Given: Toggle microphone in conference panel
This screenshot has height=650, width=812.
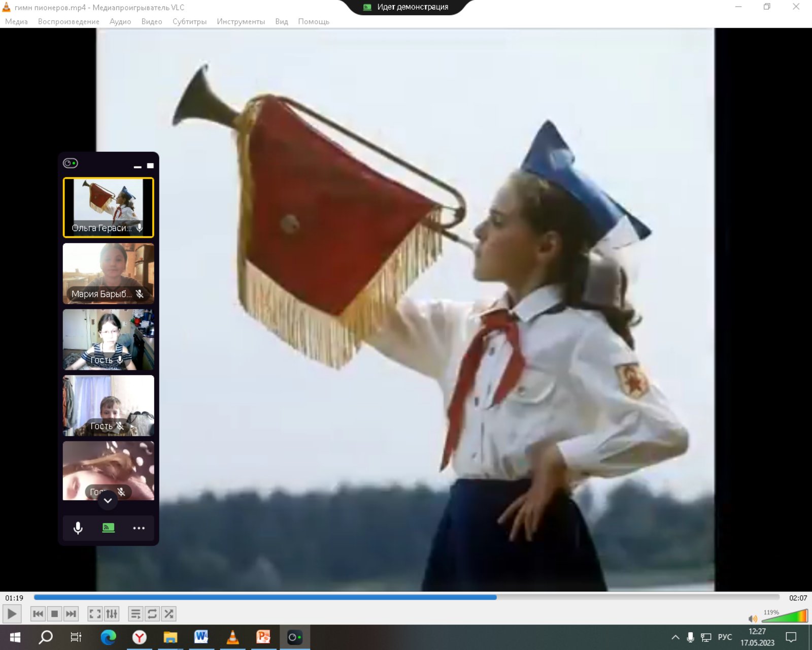Looking at the screenshot, I should [78, 528].
